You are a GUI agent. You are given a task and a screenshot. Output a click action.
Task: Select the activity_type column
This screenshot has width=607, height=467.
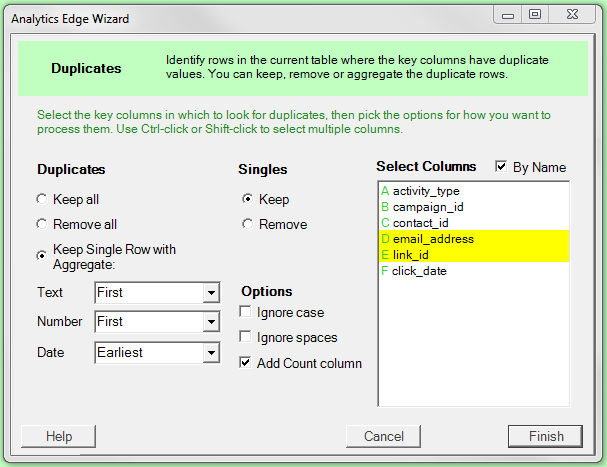(426, 191)
